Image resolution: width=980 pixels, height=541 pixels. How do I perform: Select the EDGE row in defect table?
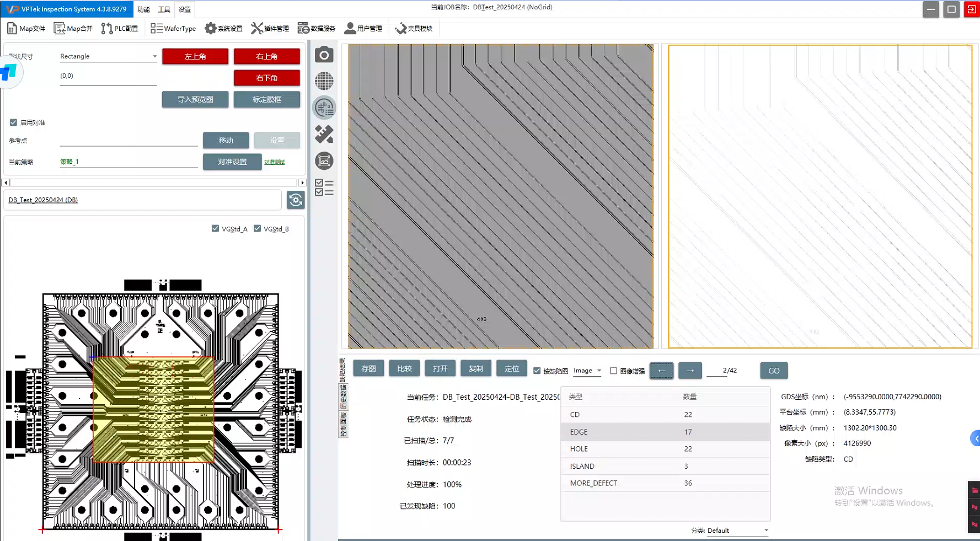(665, 432)
